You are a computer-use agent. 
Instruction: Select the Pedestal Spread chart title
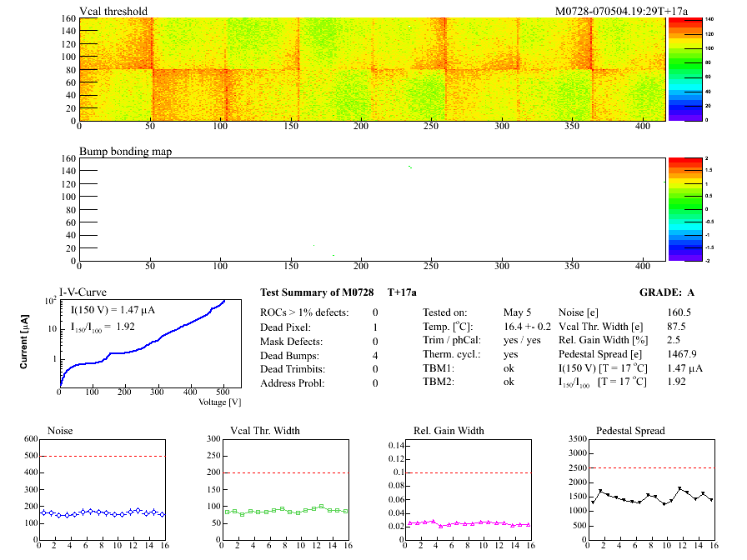coord(630,431)
